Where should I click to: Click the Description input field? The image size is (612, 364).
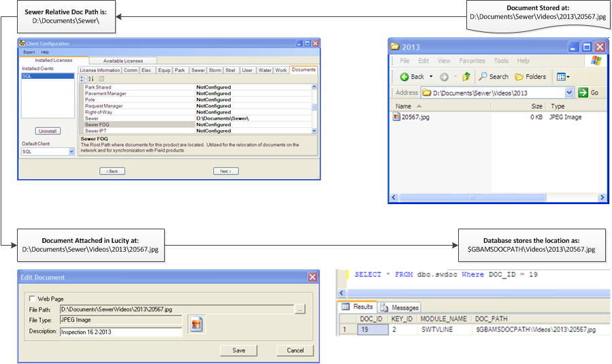coord(121,332)
